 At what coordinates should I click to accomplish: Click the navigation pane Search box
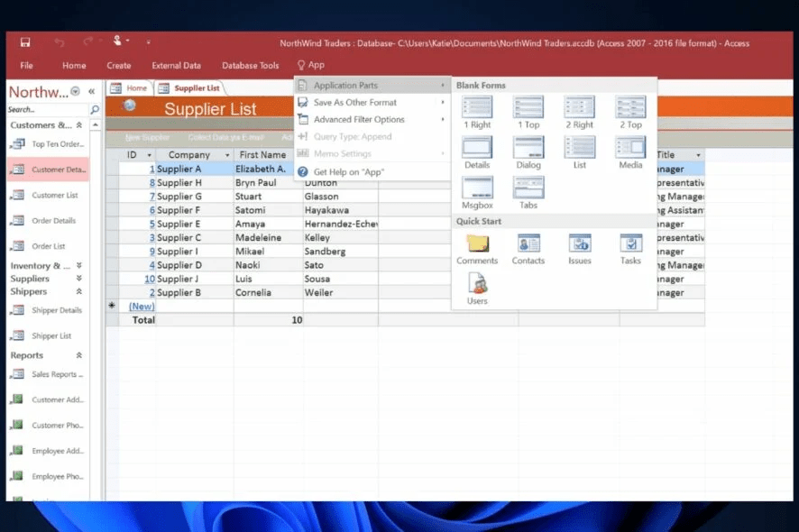click(x=47, y=110)
